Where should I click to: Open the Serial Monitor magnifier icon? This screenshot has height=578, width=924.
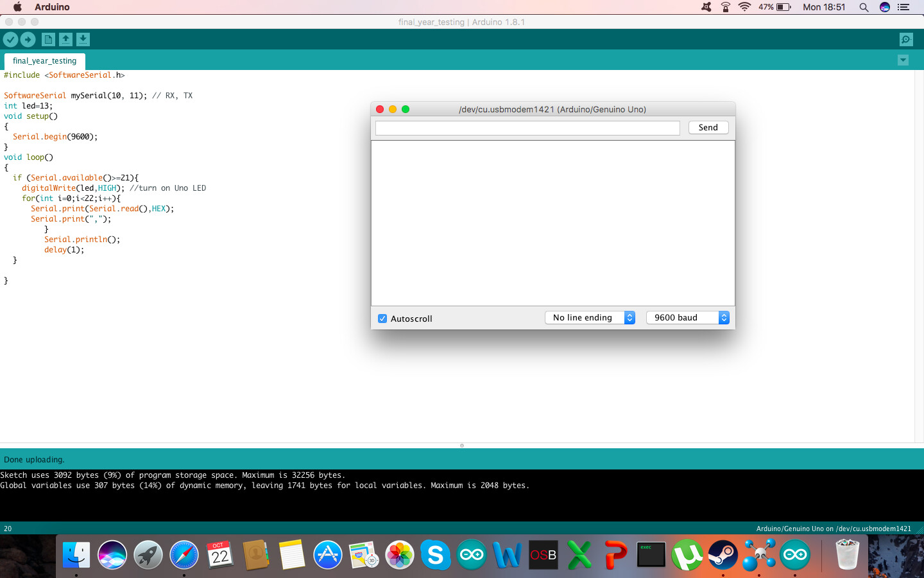coord(905,39)
